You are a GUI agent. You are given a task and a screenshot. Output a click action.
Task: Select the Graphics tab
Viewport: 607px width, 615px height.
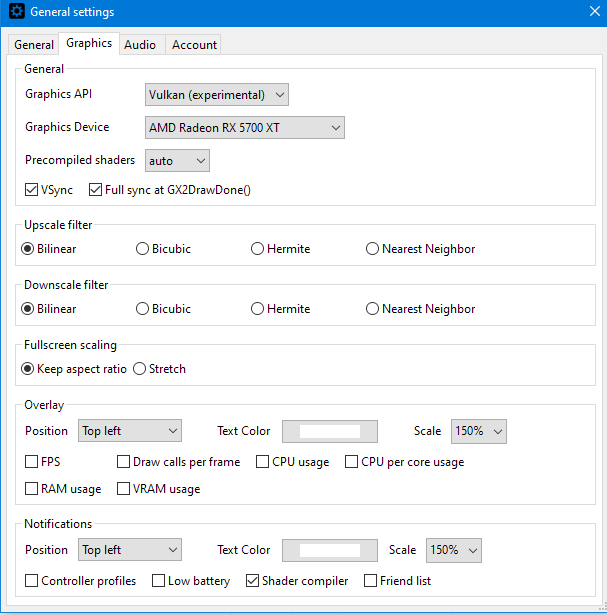pyautogui.click(x=89, y=43)
